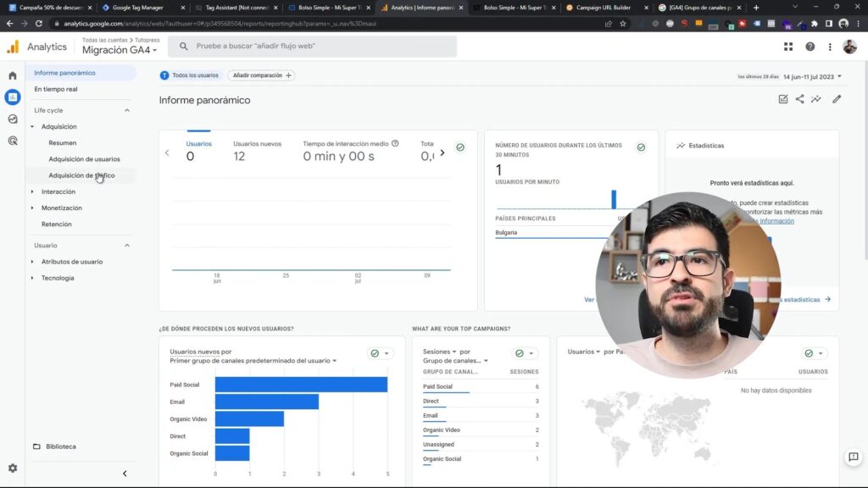Open the date range dropdown 14 jun-11 jul 2023
Screen dimensions: 868x488
(812, 77)
